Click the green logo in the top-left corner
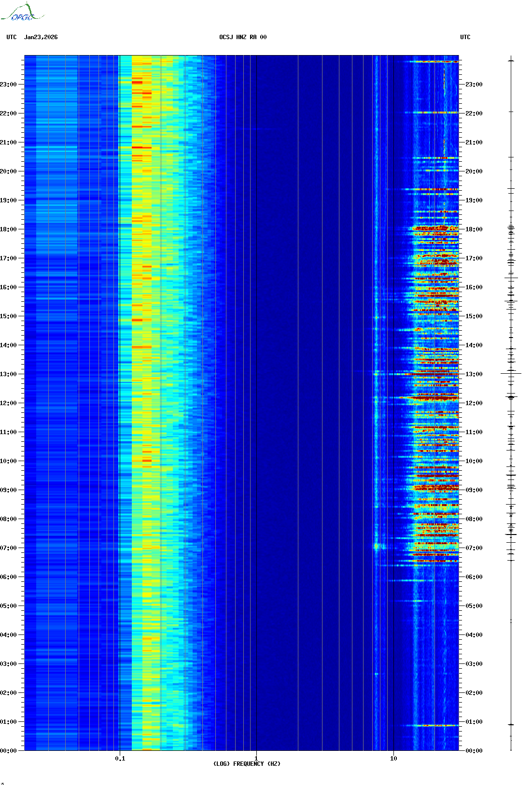532x789 pixels. click(x=22, y=13)
